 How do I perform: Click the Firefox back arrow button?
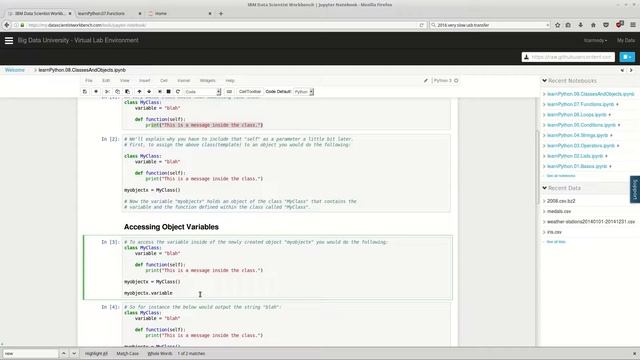click(7, 25)
